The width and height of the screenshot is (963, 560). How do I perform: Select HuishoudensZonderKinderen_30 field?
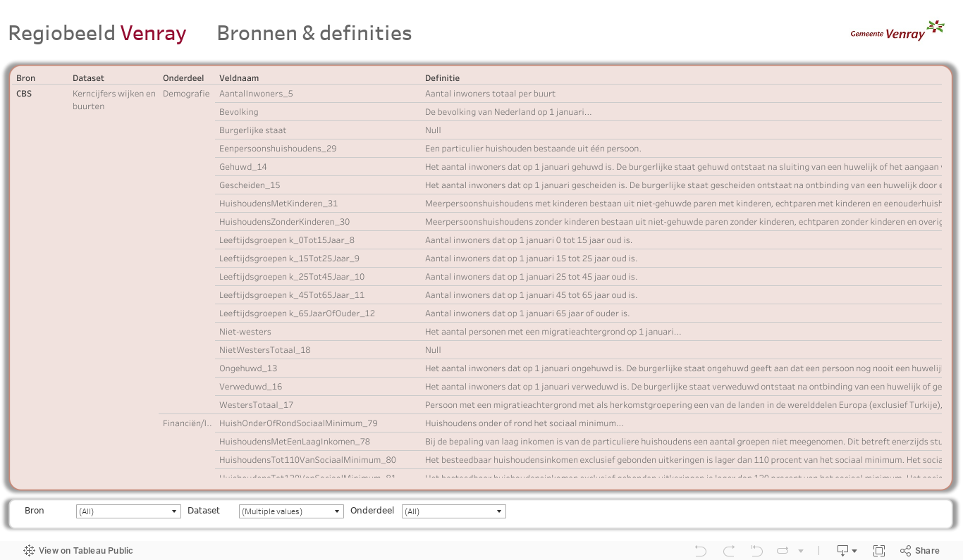point(285,222)
